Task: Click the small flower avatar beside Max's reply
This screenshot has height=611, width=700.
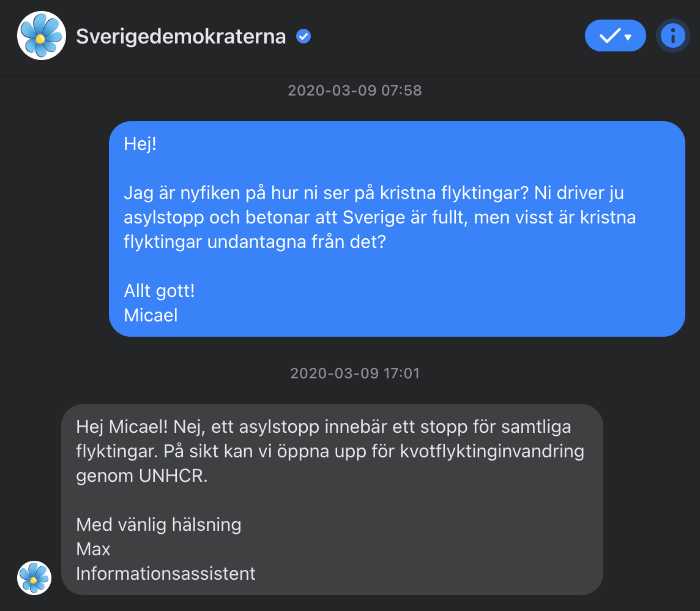Action: (34, 577)
